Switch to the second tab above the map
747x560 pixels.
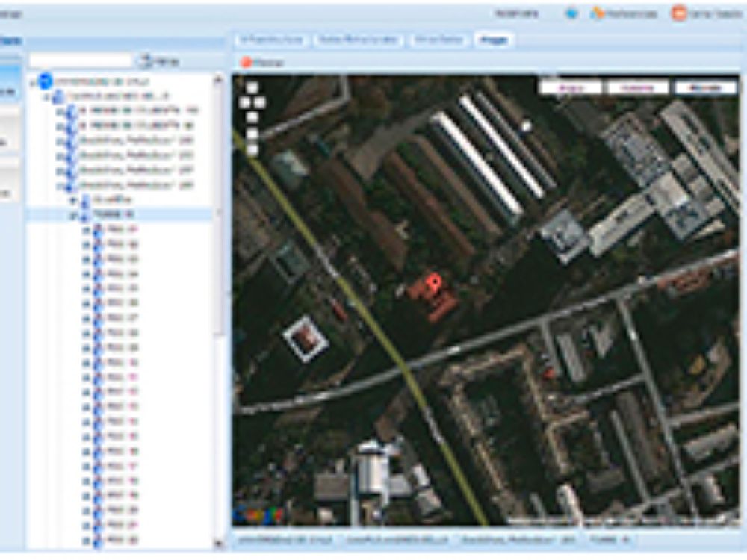point(357,40)
